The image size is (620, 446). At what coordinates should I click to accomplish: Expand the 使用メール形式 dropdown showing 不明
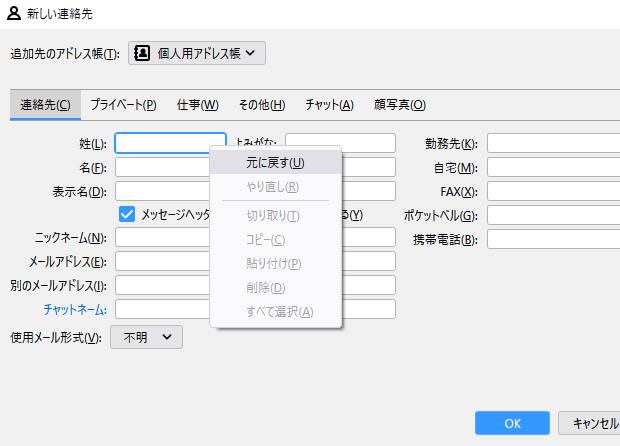pyautogui.click(x=146, y=338)
